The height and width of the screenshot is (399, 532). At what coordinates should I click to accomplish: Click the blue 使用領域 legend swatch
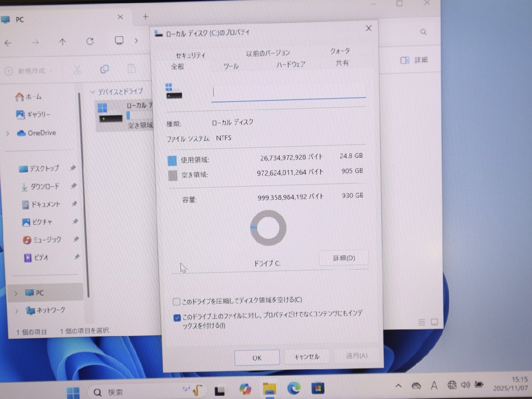click(x=172, y=160)
